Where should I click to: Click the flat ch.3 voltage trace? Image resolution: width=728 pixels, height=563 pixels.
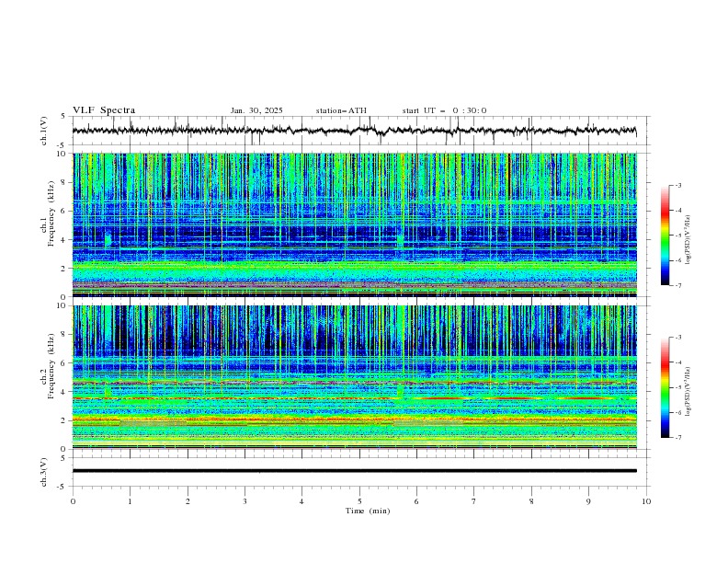(355, 471)
